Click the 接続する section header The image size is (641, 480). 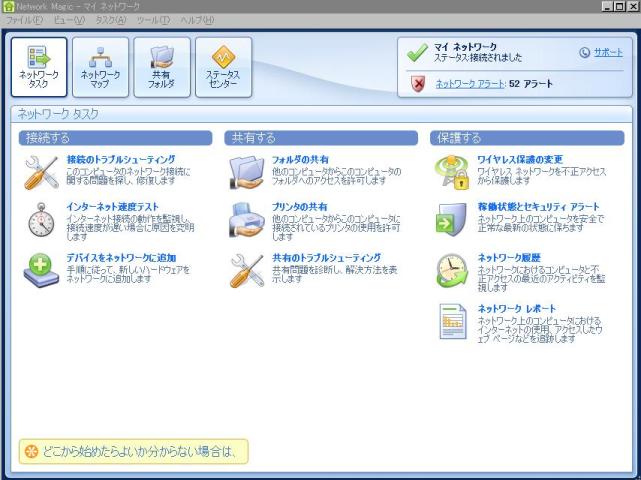(115, 138)
